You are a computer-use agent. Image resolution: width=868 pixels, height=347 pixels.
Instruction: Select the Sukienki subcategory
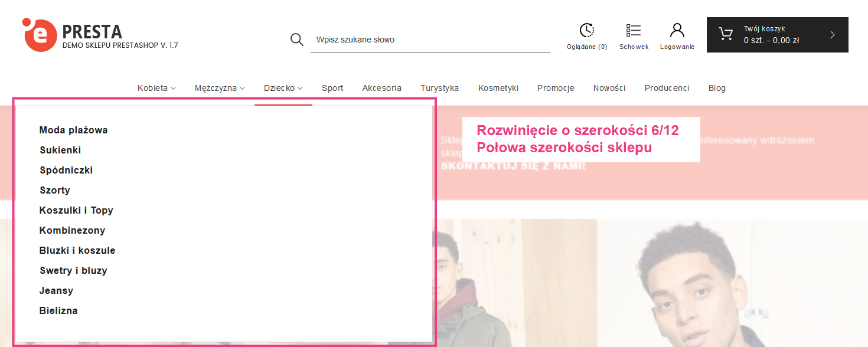tap(60, 150)
